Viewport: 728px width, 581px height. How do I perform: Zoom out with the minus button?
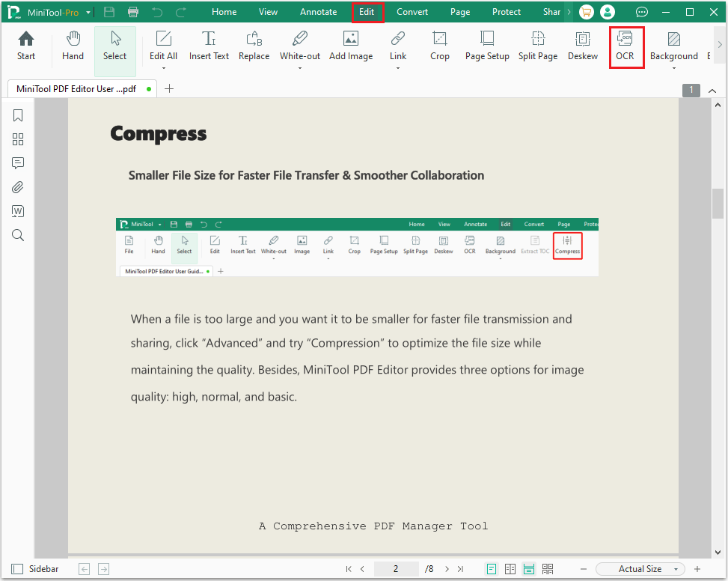point(584,569)
